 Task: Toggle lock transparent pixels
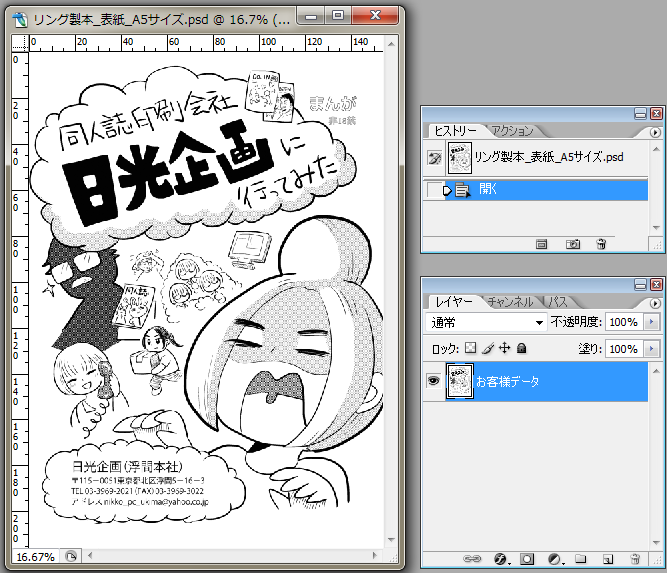click(x=470, y=348)
